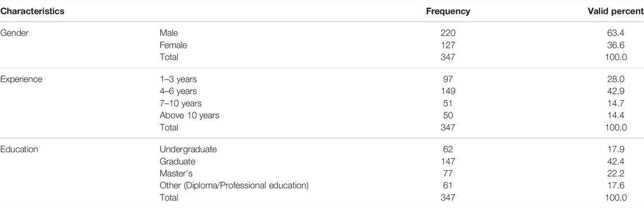Click the Characteristics column header
Screen dimensions: 644x208
33,11
